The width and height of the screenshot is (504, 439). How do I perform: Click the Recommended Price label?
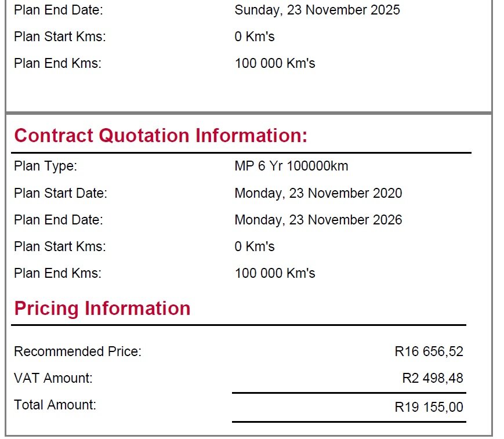[x=78, y=351]
